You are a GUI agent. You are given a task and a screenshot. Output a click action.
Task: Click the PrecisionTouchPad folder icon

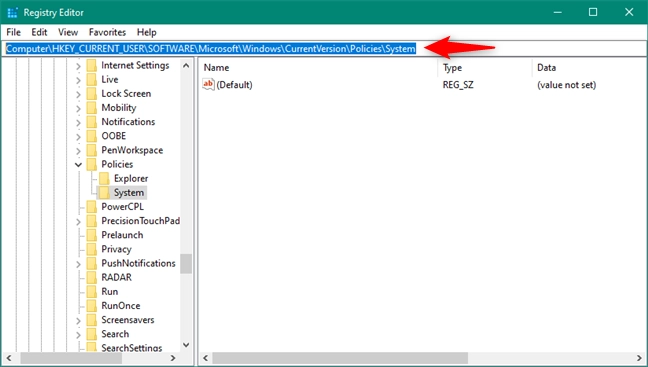[92, 221]
